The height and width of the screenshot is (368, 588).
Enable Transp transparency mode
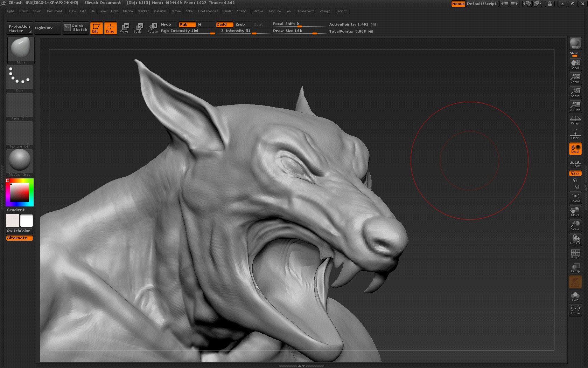(x=575, y=267)
